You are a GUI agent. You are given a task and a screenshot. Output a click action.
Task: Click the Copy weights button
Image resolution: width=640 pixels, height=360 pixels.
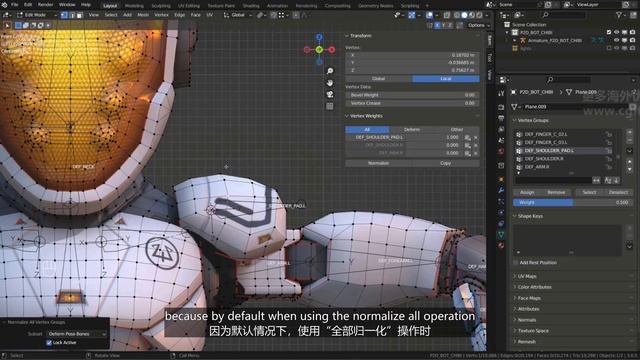pyautogui.click(x=446, y=163)
